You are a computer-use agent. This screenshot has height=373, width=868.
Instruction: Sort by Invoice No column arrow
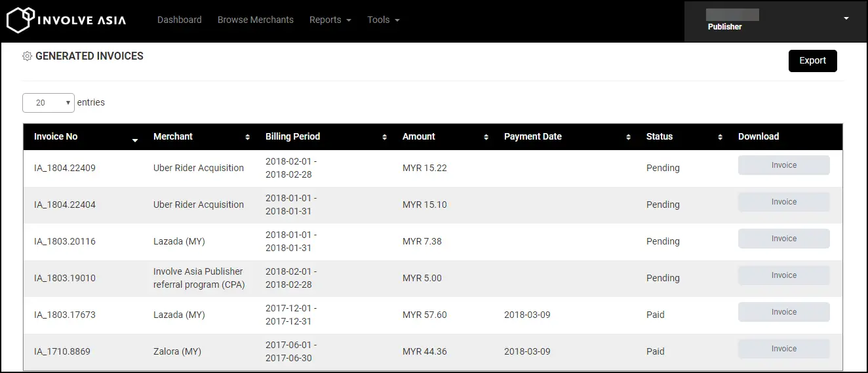point(135,140)
